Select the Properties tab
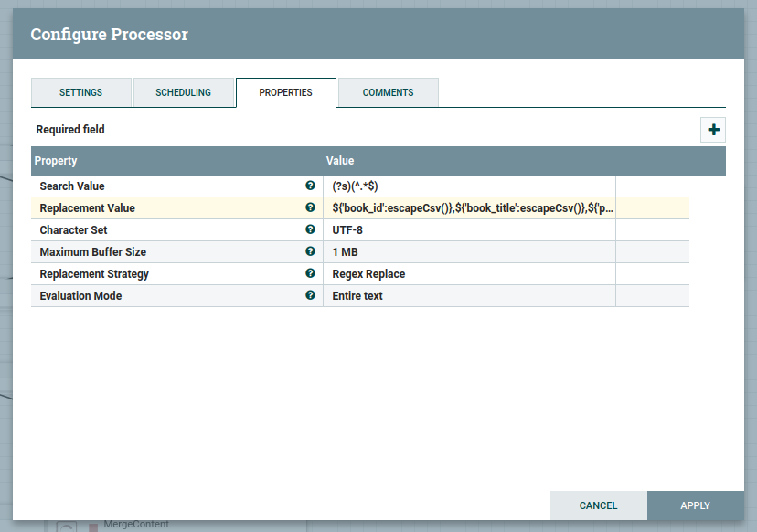The height and width of the screenshot is (532, 757). (285, 92)
